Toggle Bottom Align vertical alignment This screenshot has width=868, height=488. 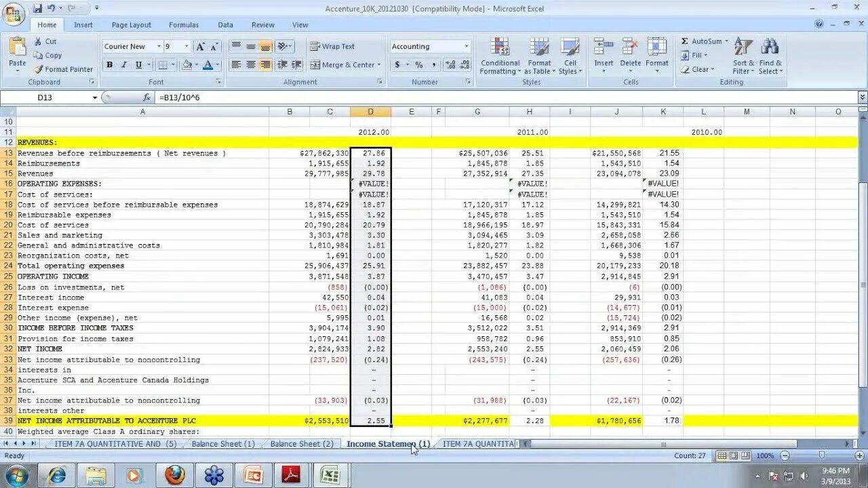[265, 47]
